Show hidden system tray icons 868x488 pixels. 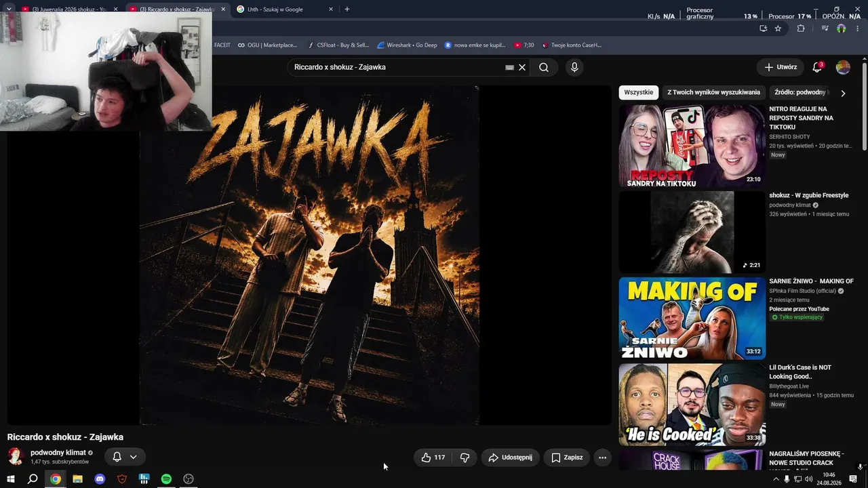[776, 479]
